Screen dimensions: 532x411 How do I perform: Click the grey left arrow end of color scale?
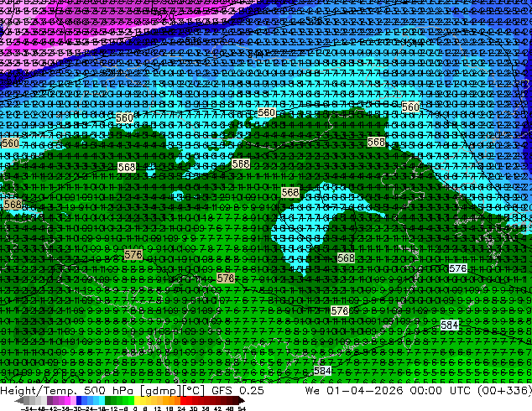click(18, 400)
